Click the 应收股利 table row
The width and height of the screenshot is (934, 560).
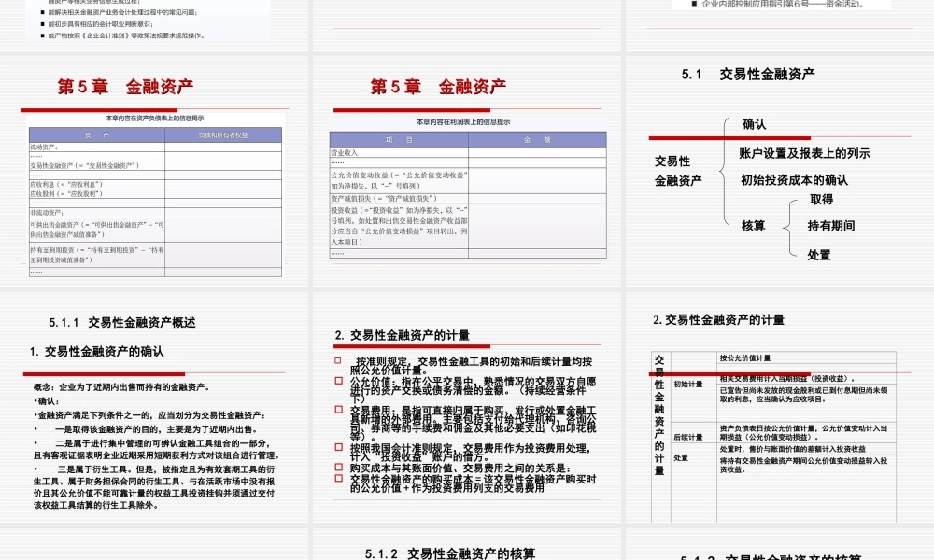coord(155,193)
